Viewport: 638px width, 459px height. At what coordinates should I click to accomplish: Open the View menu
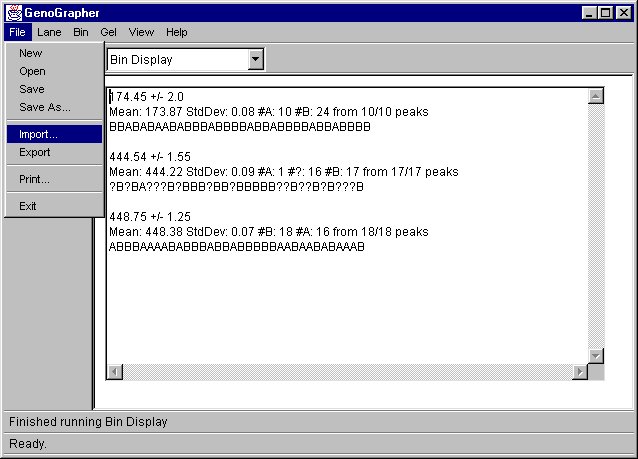coord(141,32)
